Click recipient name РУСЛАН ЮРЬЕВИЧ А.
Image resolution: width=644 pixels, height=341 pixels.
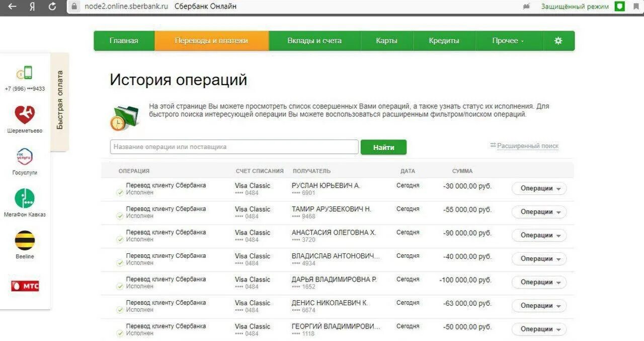326,186
